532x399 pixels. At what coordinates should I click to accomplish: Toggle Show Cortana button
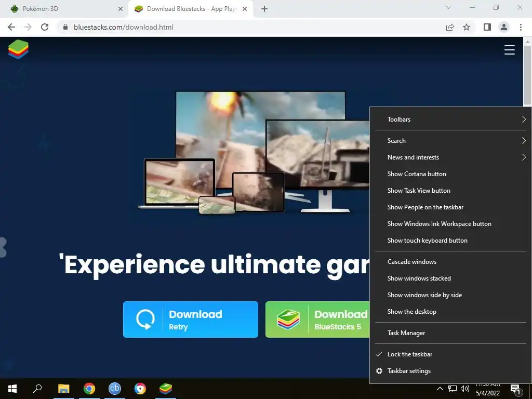pos(450,174)
